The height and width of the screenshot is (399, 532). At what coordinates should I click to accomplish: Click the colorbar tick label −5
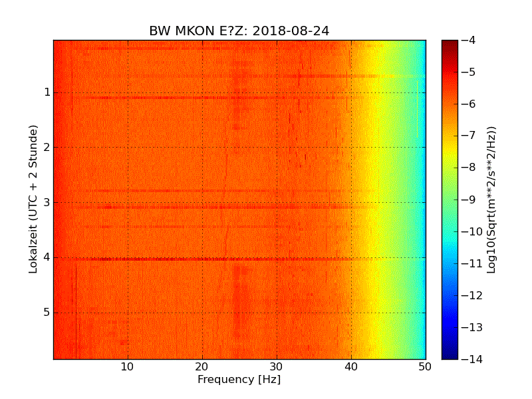pyautogui.click(x=468, y=72)
